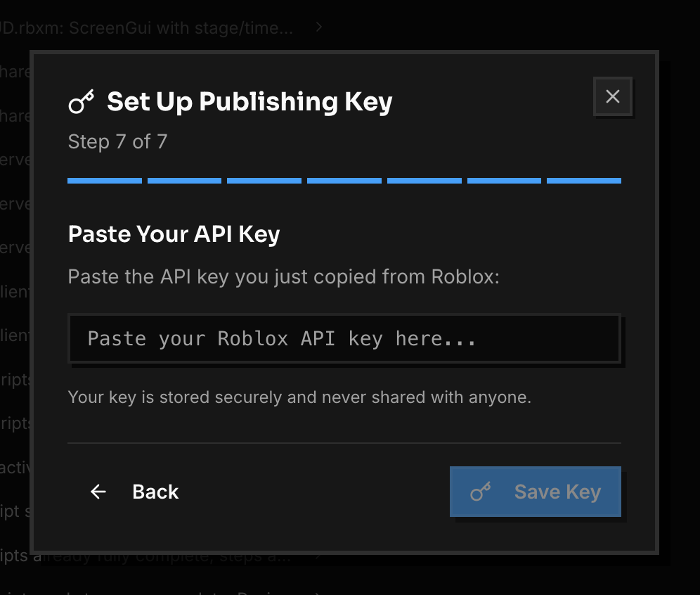
Task: Save the pasted API key
Action: click(x=536, y=492)
